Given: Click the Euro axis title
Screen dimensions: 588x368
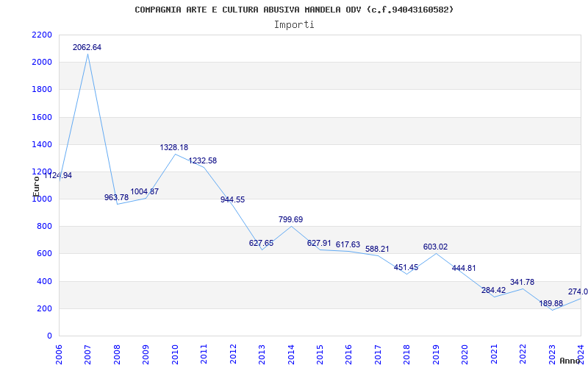Looking at the screenshot, I should 35,186.
